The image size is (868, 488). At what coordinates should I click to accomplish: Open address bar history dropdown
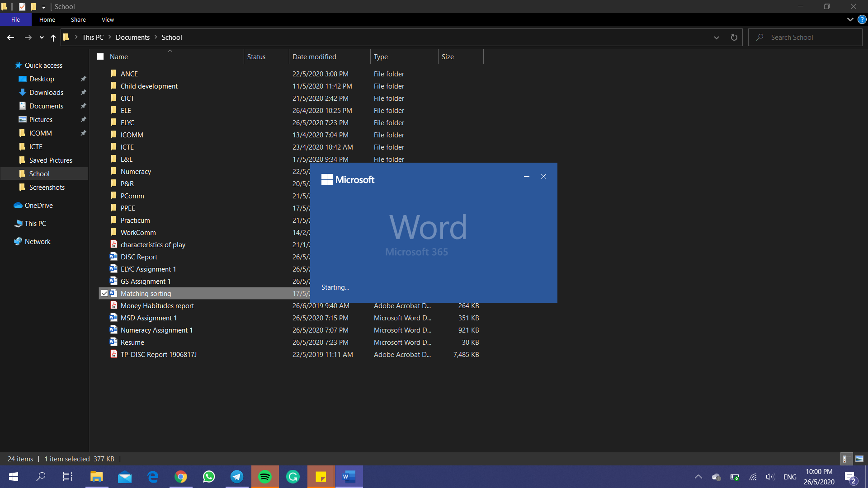point(717,38)
